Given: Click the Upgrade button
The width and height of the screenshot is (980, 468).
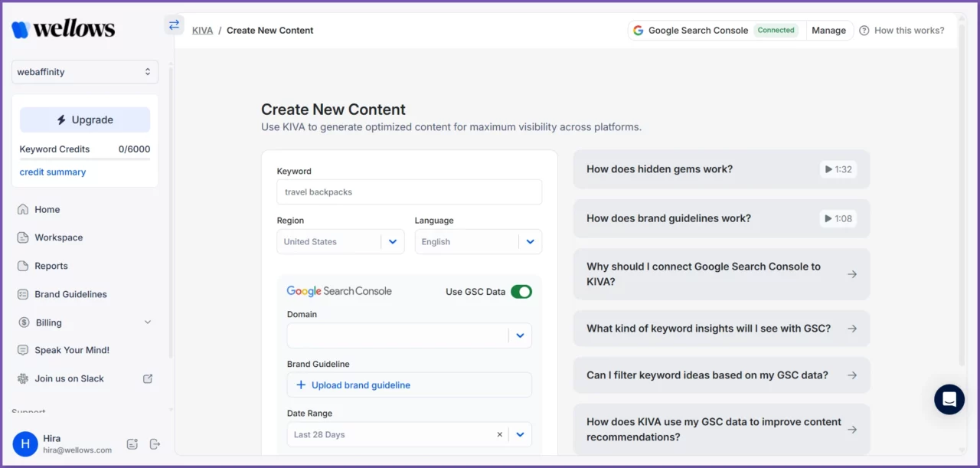Looking at the screenshot, I should [84, 119].
